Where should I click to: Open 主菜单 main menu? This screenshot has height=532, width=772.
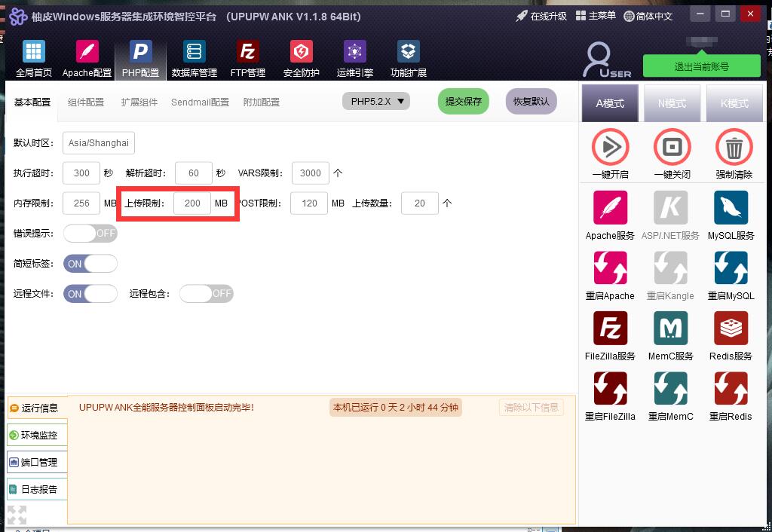tap(596, 16)
